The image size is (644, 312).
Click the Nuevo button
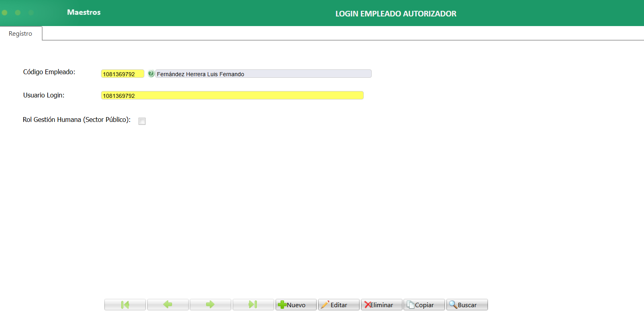[x=296, y=305]
